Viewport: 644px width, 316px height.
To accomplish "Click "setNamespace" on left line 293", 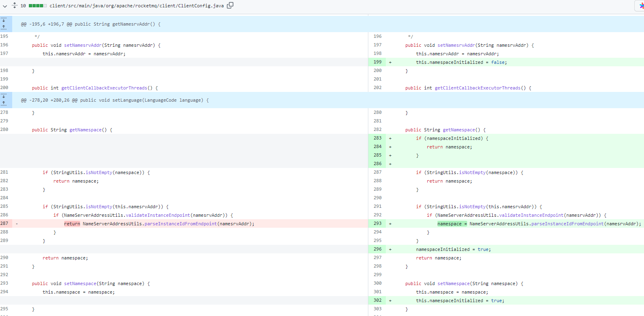I will click(80, 284).
